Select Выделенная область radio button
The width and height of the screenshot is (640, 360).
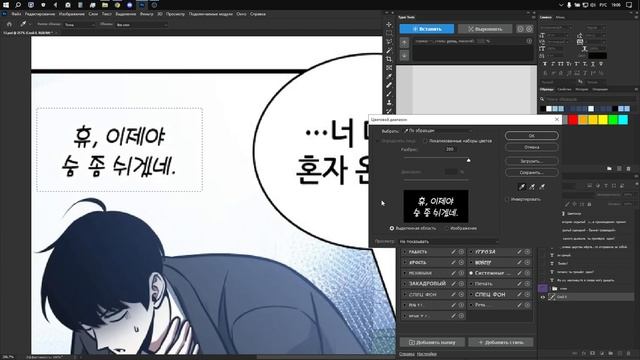(x=392, y=228)
